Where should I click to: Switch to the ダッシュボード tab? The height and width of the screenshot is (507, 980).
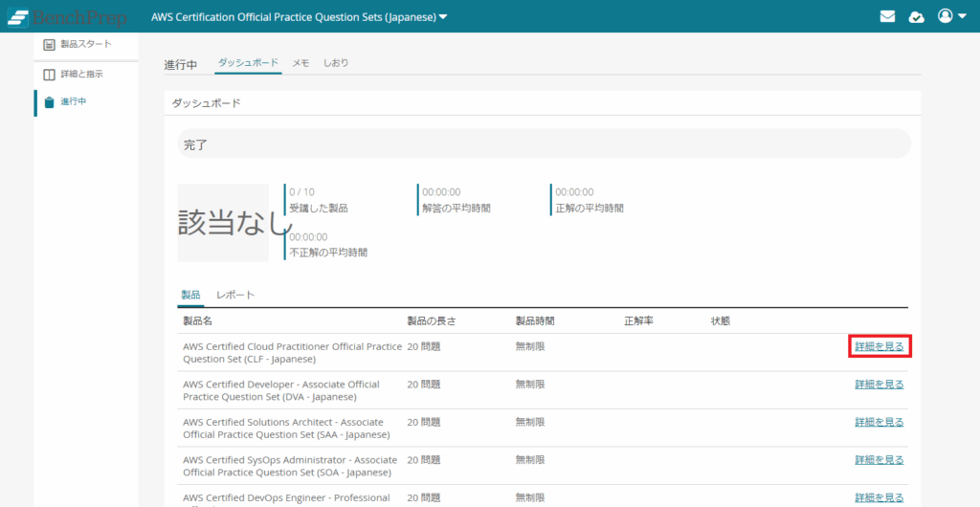point(247,63)
